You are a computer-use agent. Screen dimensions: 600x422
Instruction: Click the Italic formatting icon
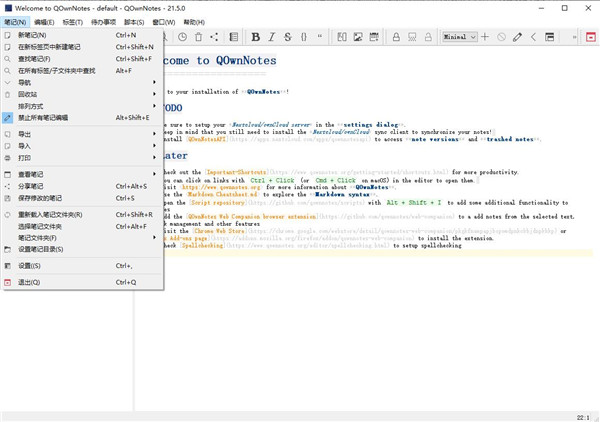coord(272,37)
